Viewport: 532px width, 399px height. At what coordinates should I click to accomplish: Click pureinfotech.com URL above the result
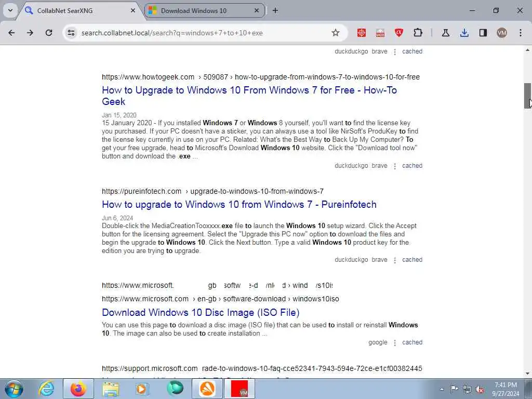point(212,191)
